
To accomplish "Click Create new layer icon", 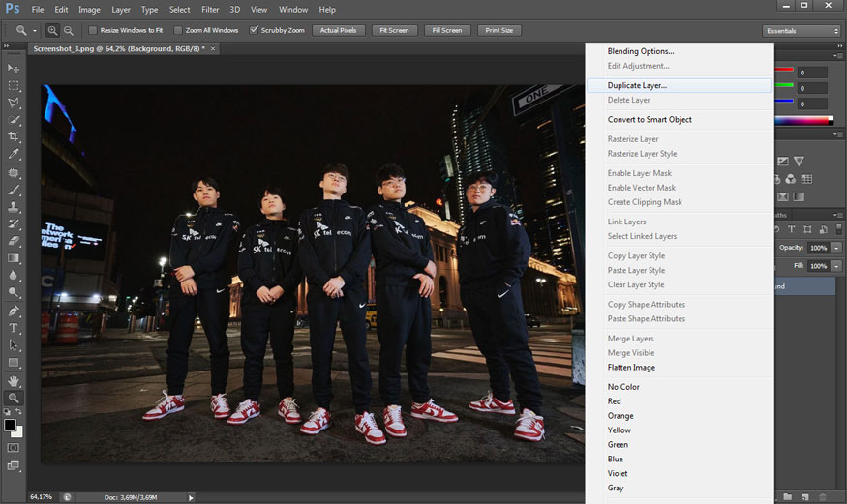I will (804, 497).
